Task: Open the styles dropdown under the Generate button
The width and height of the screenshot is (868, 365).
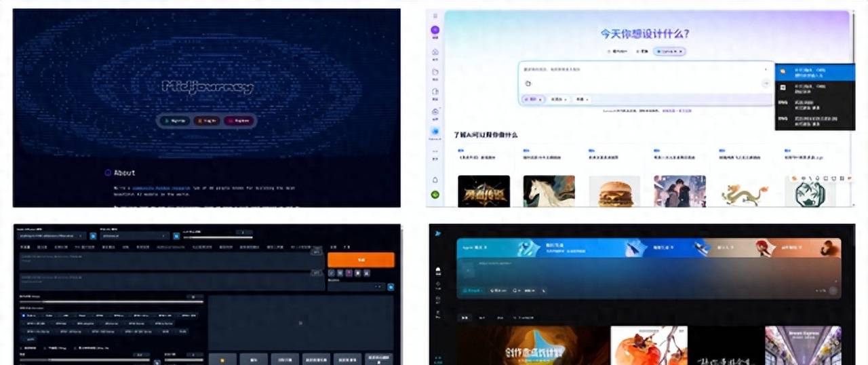Action: pos(356,287)
